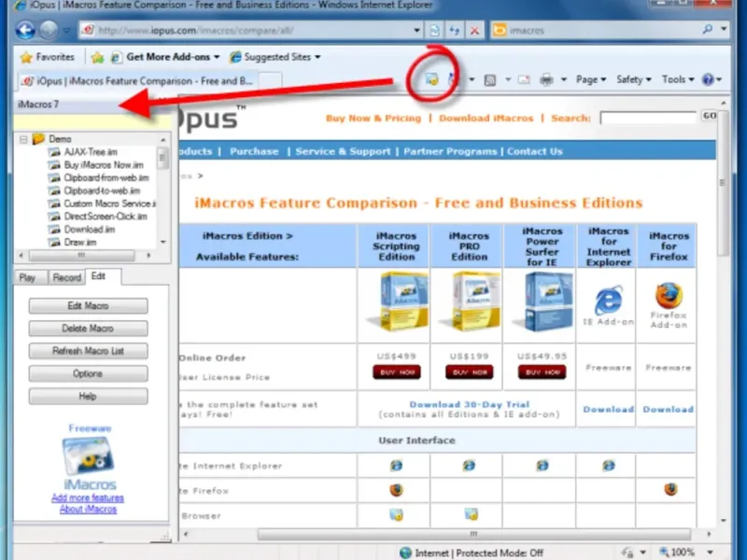Click the red Stop loading X icon

474,31
